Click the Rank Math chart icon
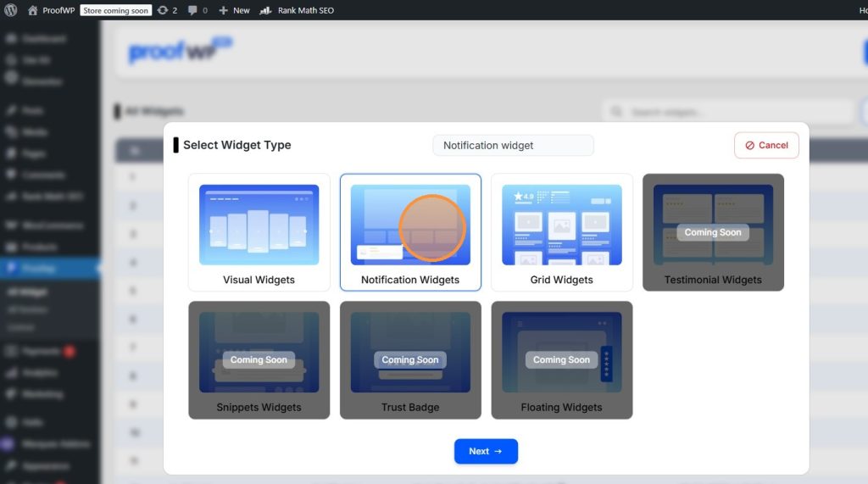The height and width of the screenshot is (484, 868). pos(265,10)
